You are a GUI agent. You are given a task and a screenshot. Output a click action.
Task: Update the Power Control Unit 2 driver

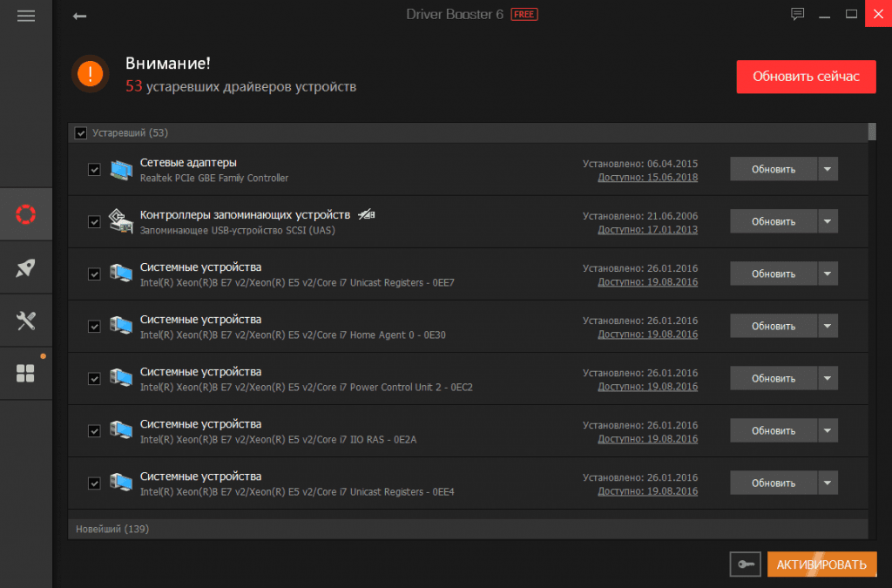click(x=774, y=379)
